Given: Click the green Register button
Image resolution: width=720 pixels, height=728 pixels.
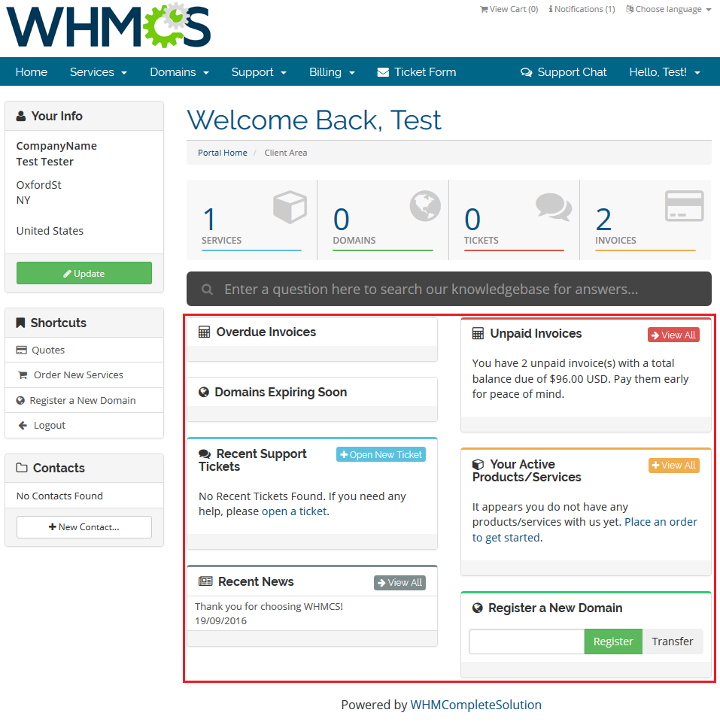Looking at the screenshot, I should [613, 642].
